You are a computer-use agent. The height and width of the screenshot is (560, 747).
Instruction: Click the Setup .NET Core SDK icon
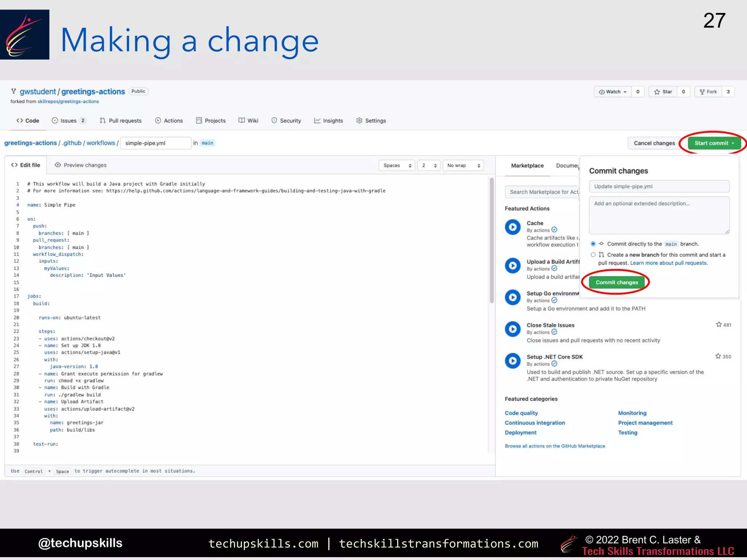pos(512,361)
